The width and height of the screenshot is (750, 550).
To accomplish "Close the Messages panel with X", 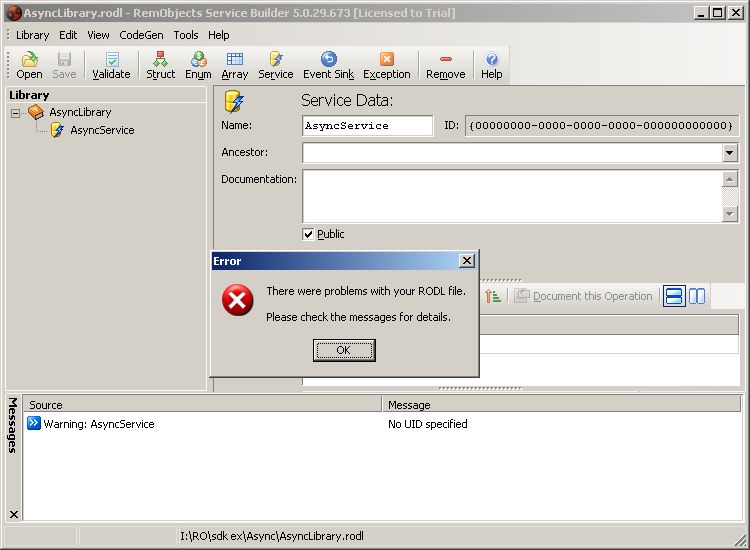I will pyautogui.click(x=13, y=514).
